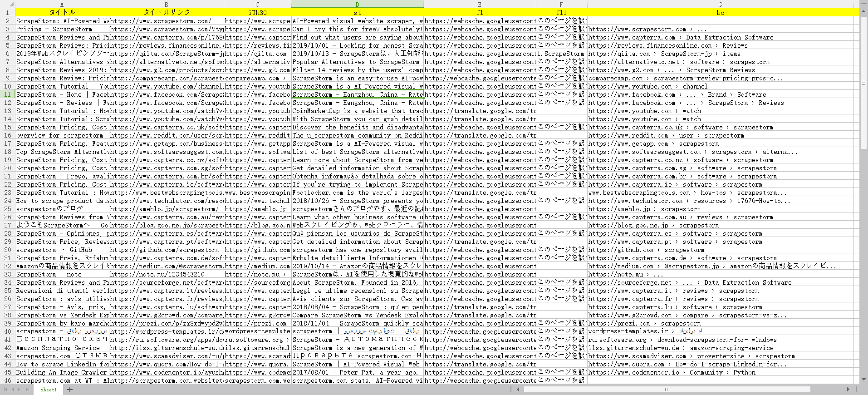Viewport: 868px width, 395px height.
Task: Jump to the last sheet tab arrow
Action: coord(28,390)
